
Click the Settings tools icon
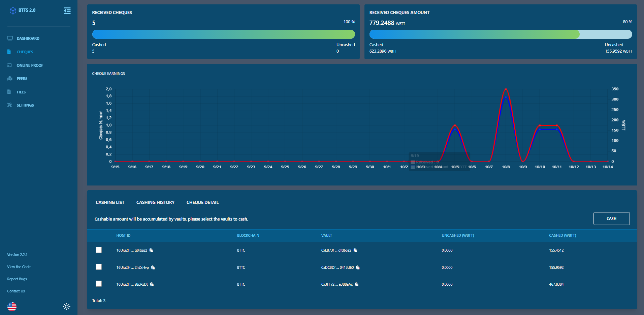[9, 105]
